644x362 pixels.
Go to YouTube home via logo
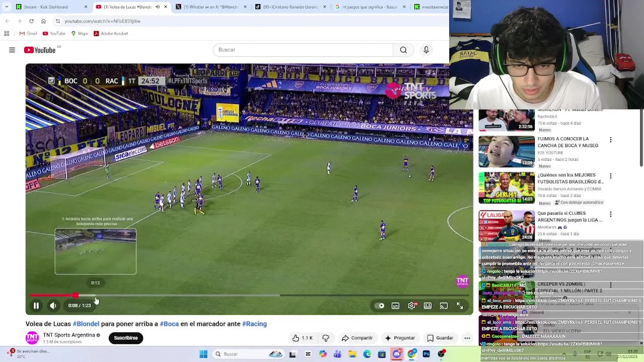tap(40, 50)
